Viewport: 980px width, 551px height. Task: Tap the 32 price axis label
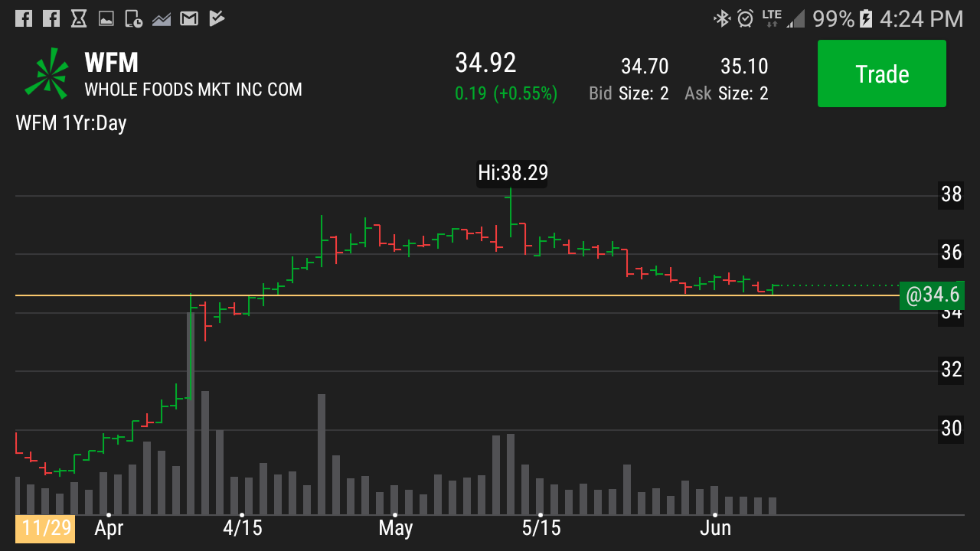coord(952,370)
